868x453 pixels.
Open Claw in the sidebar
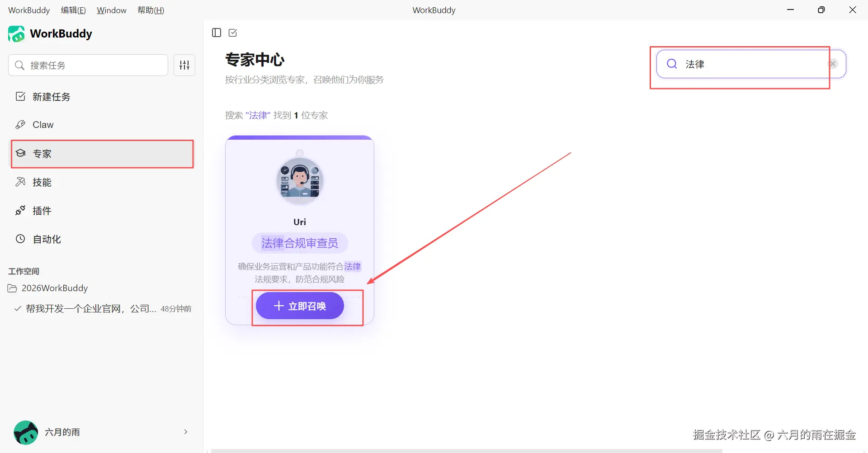point(102,125)
